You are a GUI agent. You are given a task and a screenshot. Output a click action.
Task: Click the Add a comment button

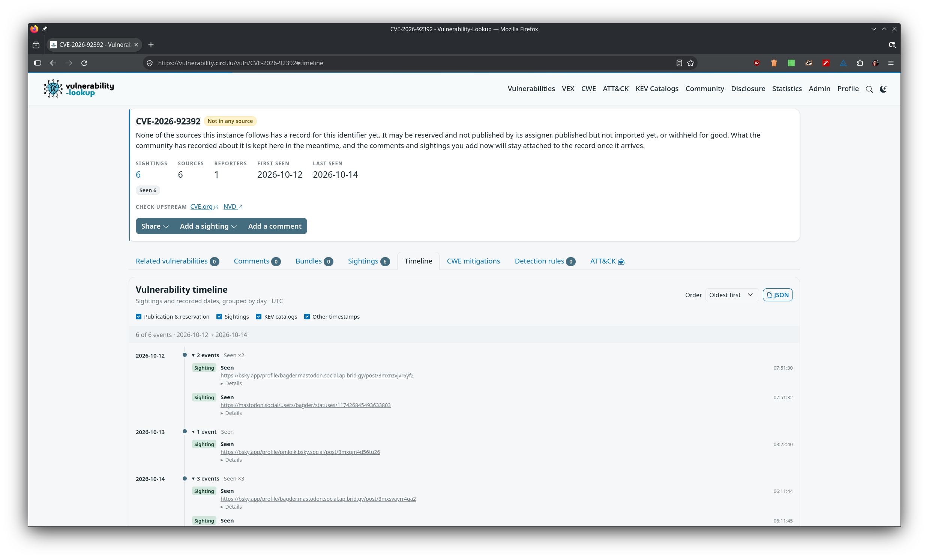(x=275, y=226)
